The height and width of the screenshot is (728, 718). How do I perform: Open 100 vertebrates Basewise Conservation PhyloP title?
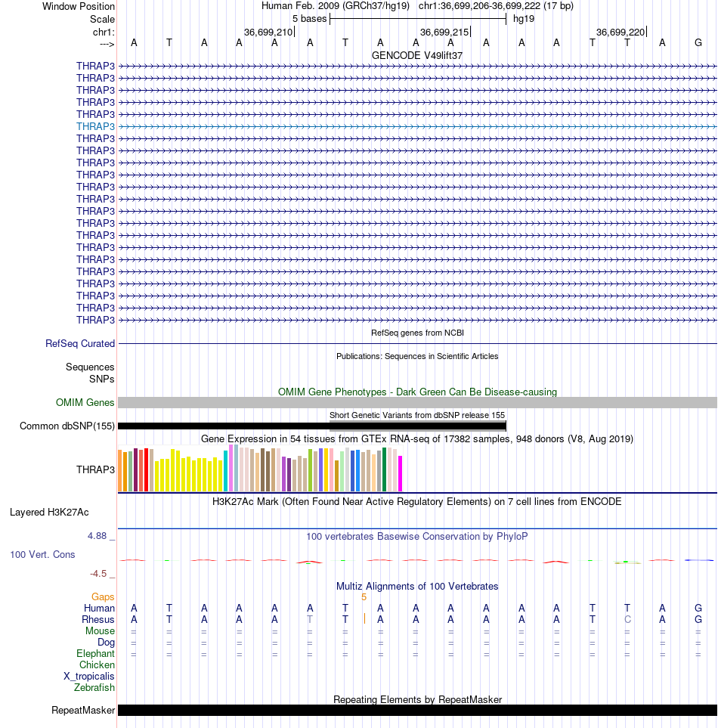[x=416, y=537]
